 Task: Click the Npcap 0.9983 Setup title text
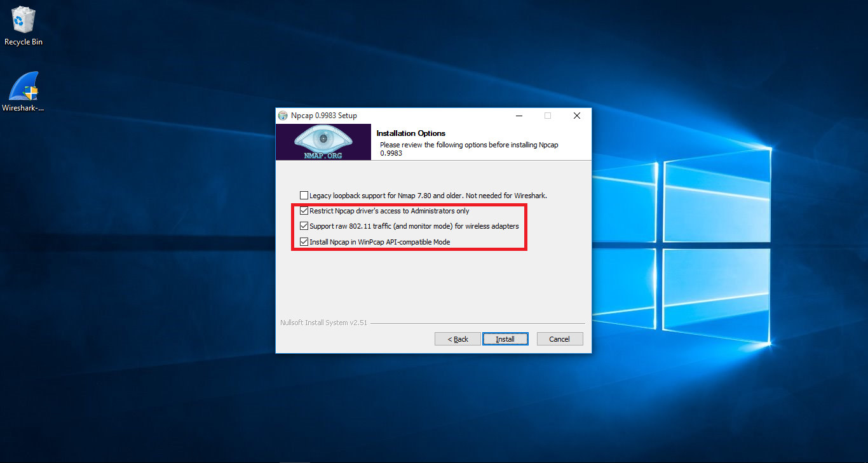click(324, 116)
